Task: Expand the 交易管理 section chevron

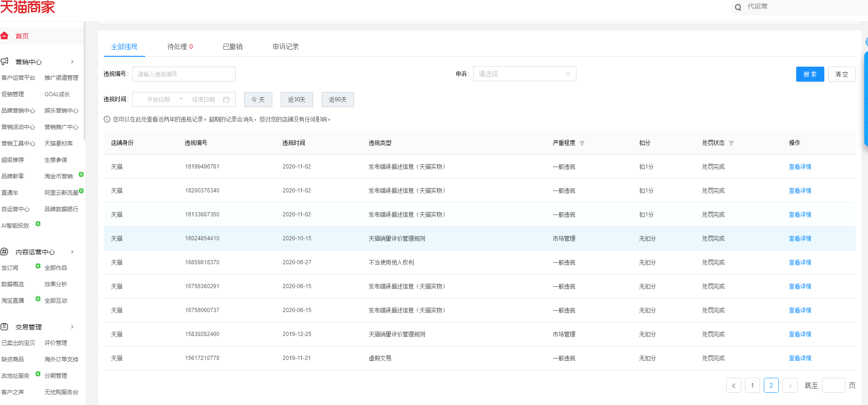Action: [72, 327]
